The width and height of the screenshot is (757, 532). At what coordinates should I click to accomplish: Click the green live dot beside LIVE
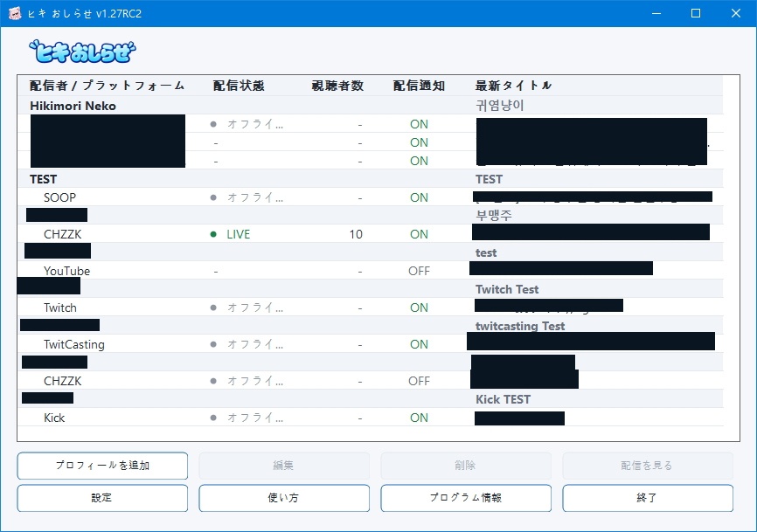(x=213, y=234)
